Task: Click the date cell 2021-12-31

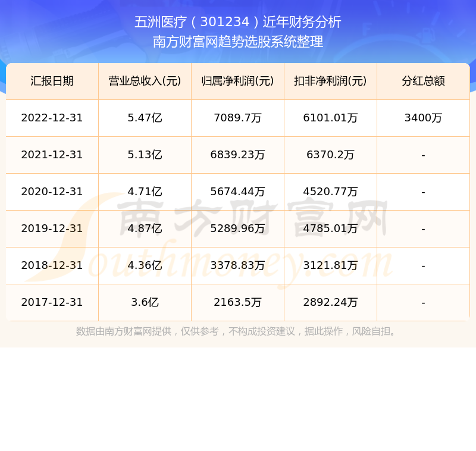Action: click(x=52, y=155)
